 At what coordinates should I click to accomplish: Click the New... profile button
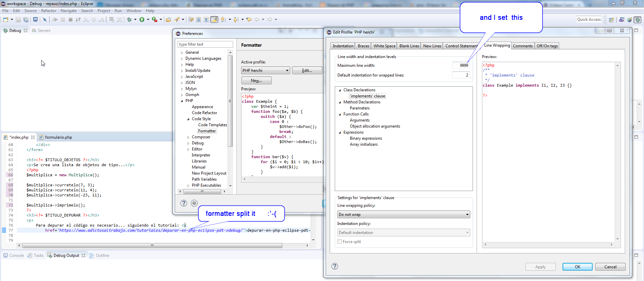[x=256, y=81]
